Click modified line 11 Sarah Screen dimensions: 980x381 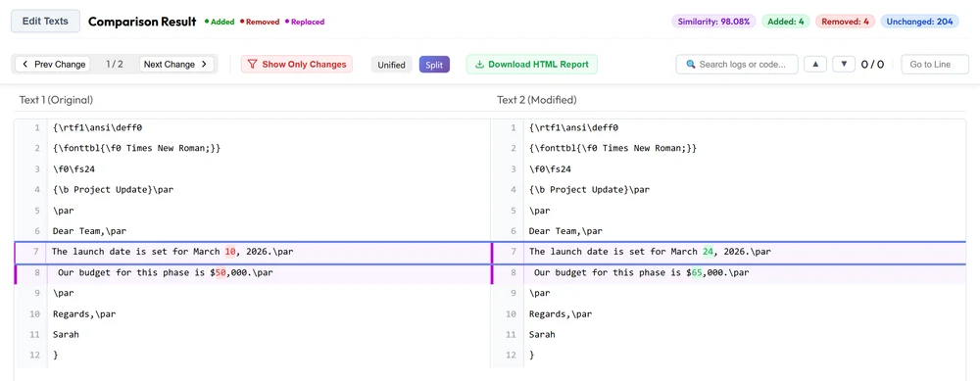coord(542,335)
